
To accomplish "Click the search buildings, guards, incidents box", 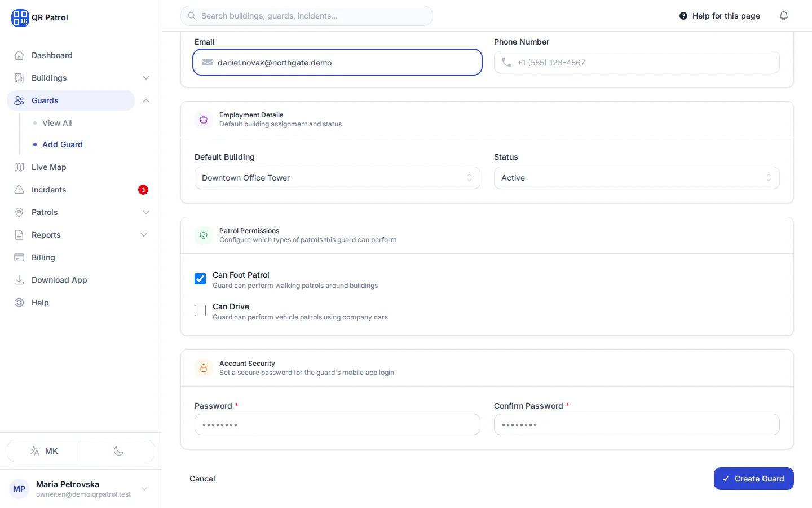I will coord(307,16).
